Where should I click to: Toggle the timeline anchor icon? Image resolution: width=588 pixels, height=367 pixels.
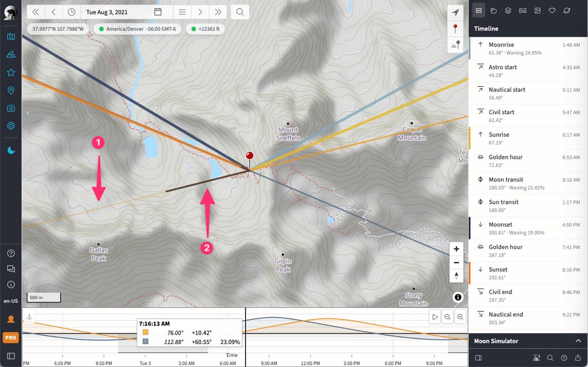click(29, 317)
